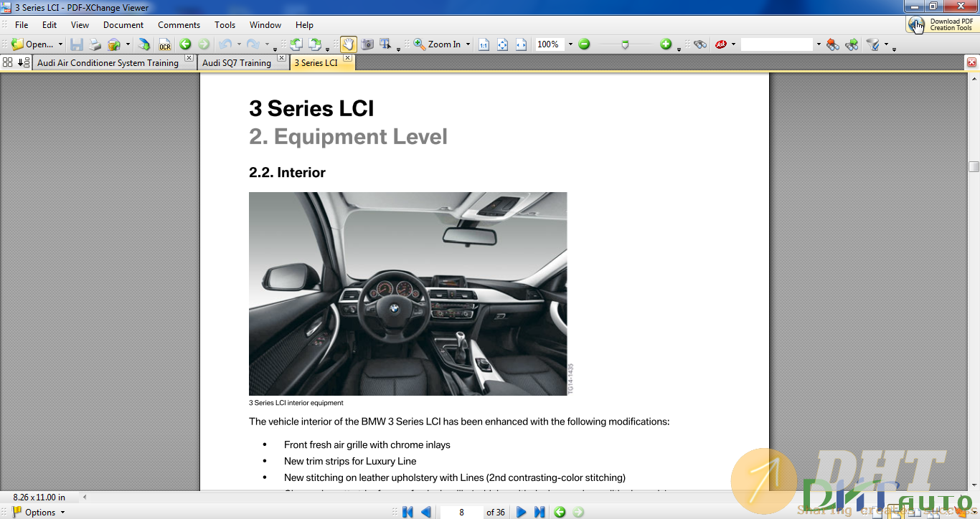Close the Audi SQ7 Training tab
This screenshot has width=980, height=519.
coord(281,58)
